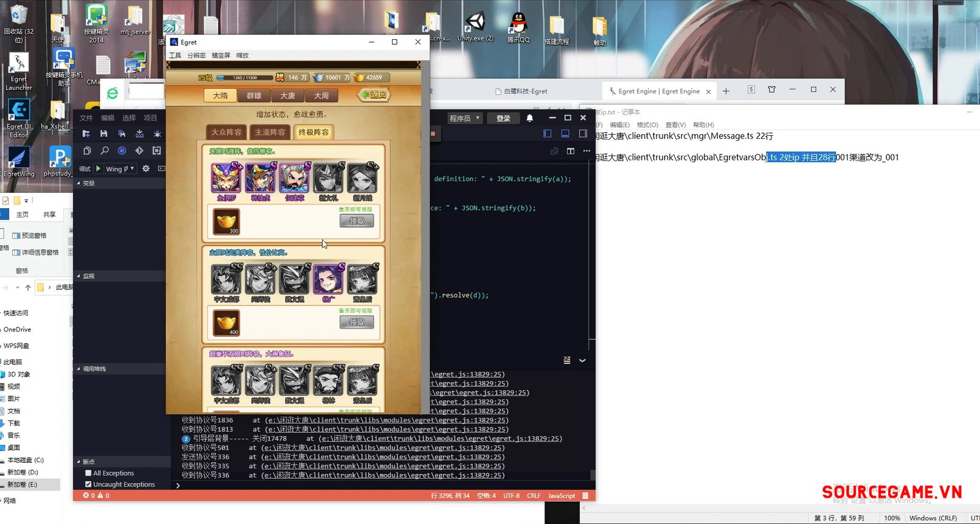Enable the All Exceptions breakpoint checkbox
The width and height of the screenshot is (980, 524).
[88, 473]
